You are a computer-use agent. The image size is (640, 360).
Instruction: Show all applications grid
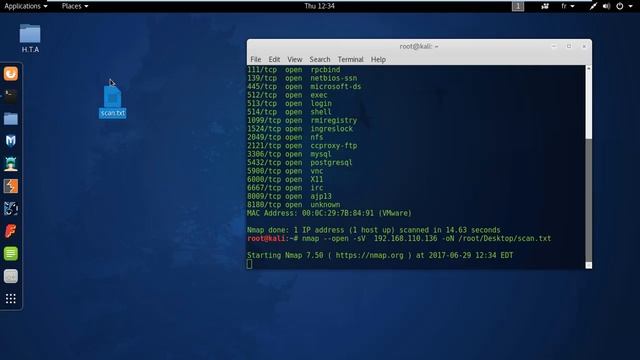pyautogui.click(x=11, y=299)
